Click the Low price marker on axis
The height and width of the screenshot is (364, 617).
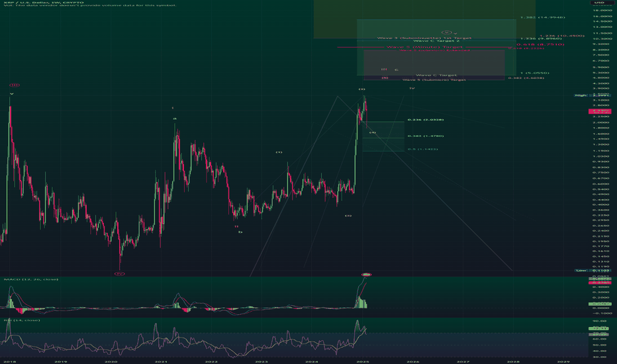pyautogui.click(x=593, y=270)
